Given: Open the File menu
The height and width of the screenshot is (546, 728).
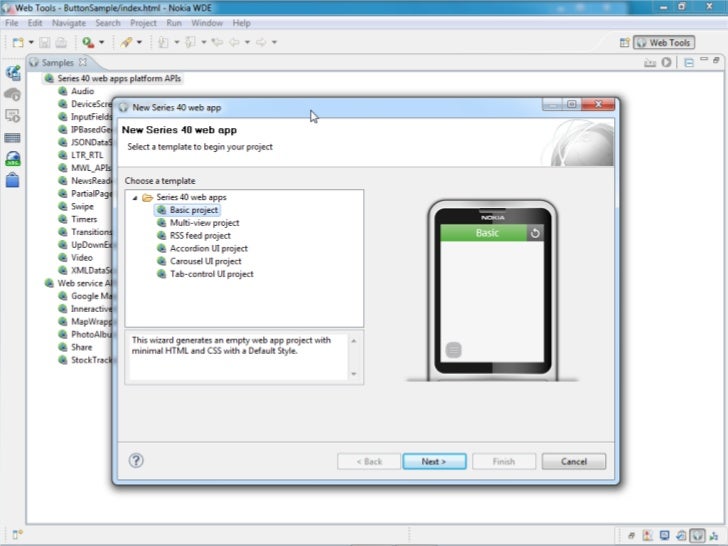Looking at the screenshot, I should 12,23.
